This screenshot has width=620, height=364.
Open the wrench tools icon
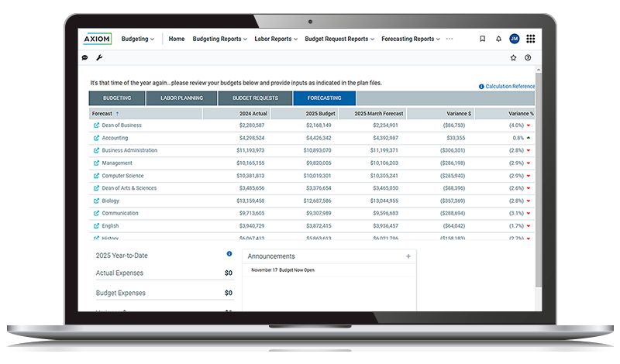click(x=98, y=57)
